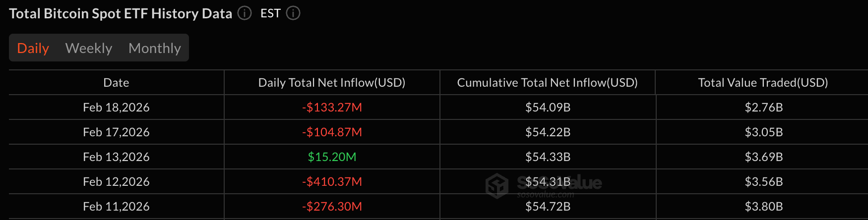Click the SoSoValue watermark logo

[x=497, y=186]
